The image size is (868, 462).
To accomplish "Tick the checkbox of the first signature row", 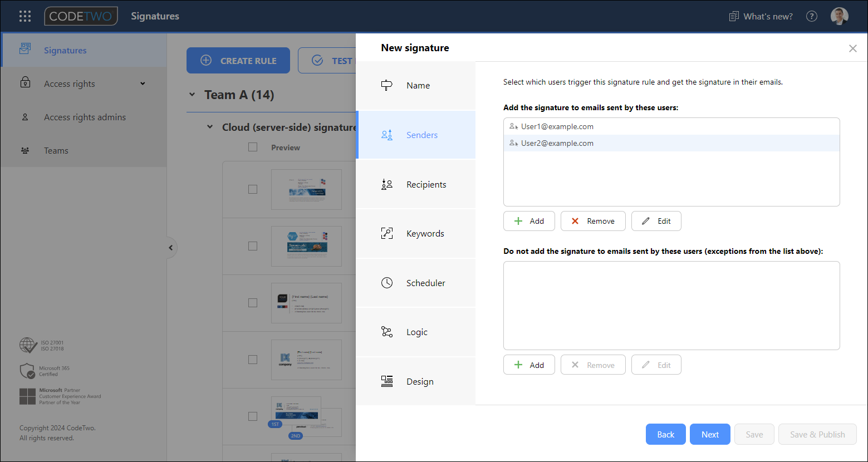I will click(253, 189).
